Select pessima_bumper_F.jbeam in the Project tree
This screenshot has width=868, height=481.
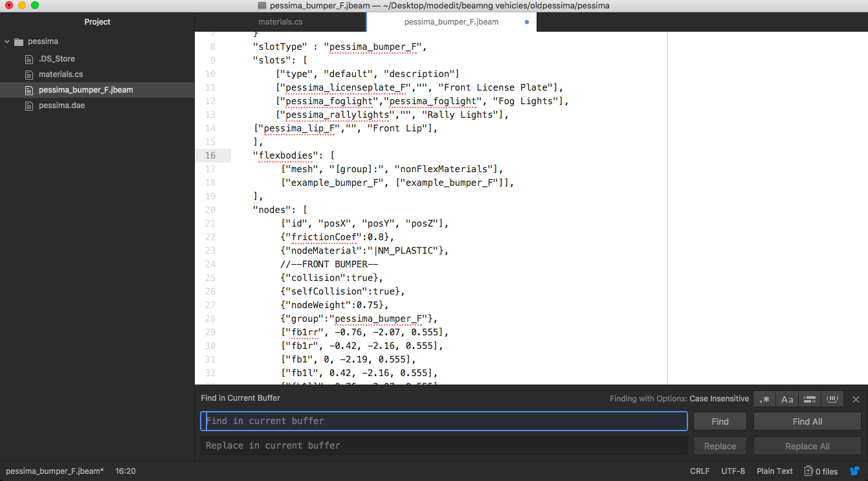97,90
